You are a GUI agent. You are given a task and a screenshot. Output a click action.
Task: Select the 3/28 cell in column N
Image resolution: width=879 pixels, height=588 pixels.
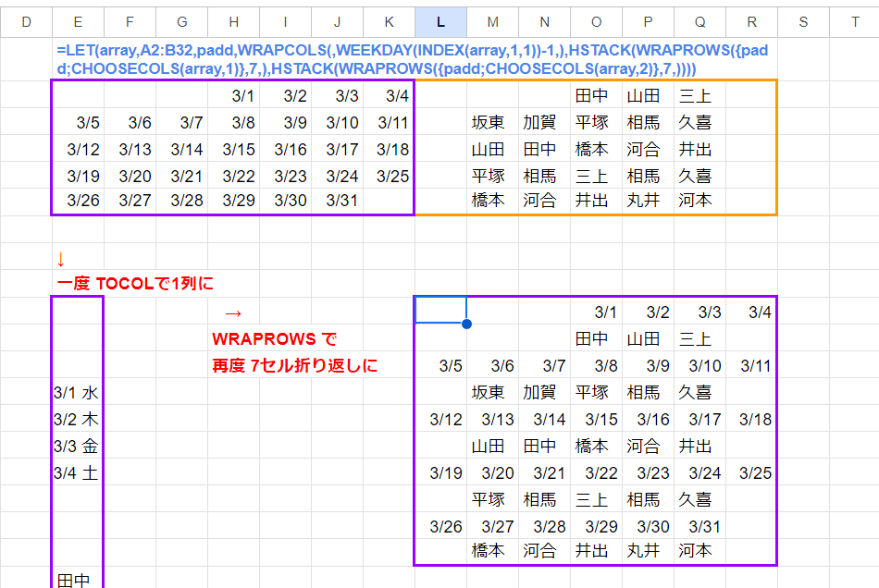544,527
